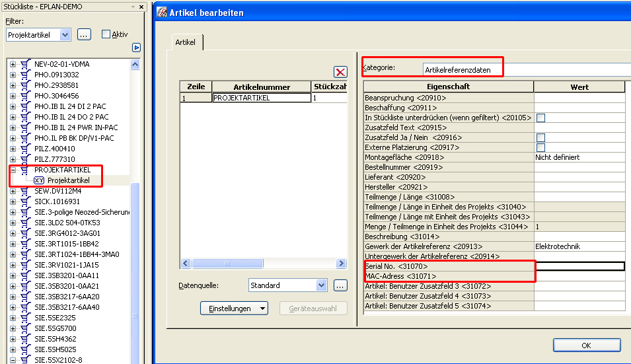Click the cart icon beside SIE.5SG5700
Screen dimensions: 631x364
(x=25, y=328)
